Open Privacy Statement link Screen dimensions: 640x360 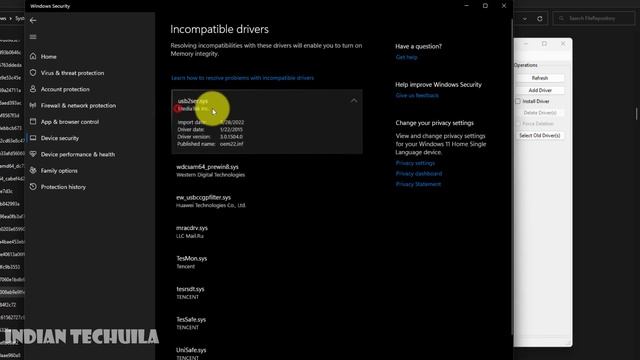pos(418,184)
